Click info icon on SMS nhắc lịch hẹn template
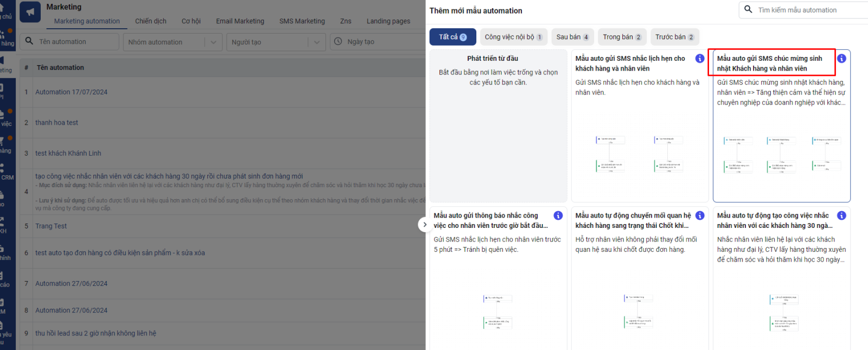868x350 pixels. (700, 59)
